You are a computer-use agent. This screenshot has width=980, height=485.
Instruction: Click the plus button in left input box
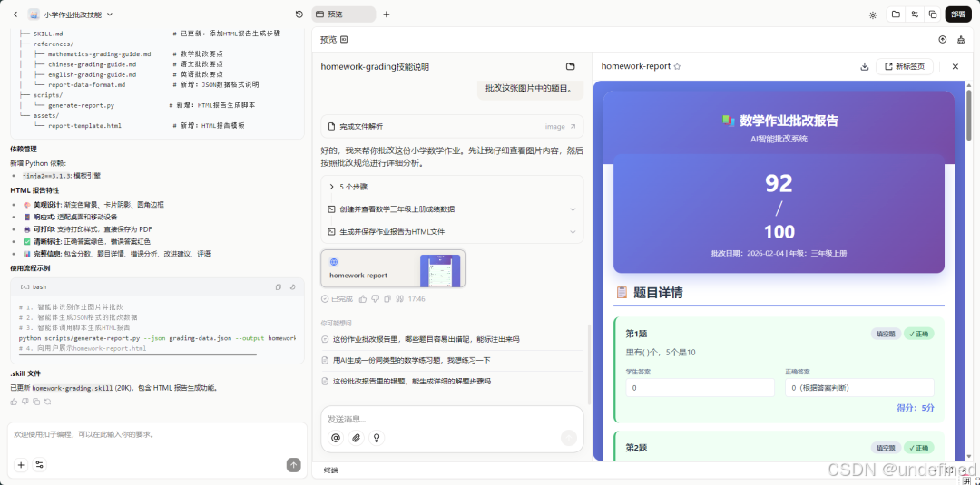tap(21, 464)
